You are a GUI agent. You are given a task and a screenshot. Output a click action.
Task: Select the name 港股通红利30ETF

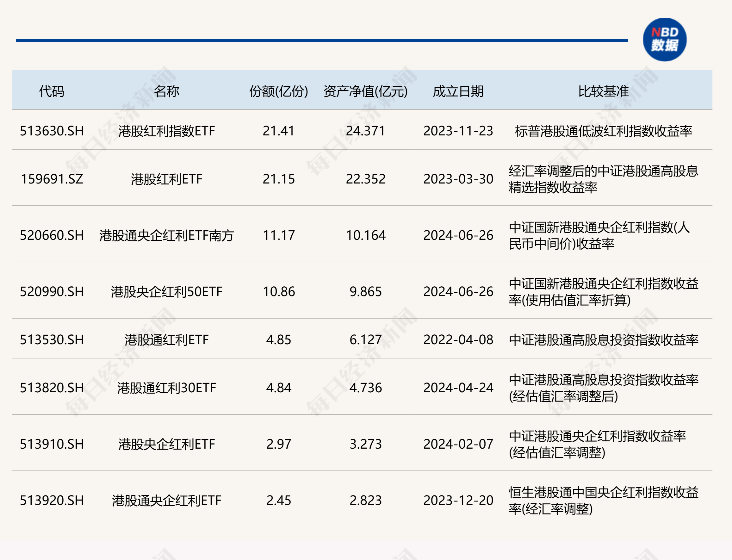167,388
